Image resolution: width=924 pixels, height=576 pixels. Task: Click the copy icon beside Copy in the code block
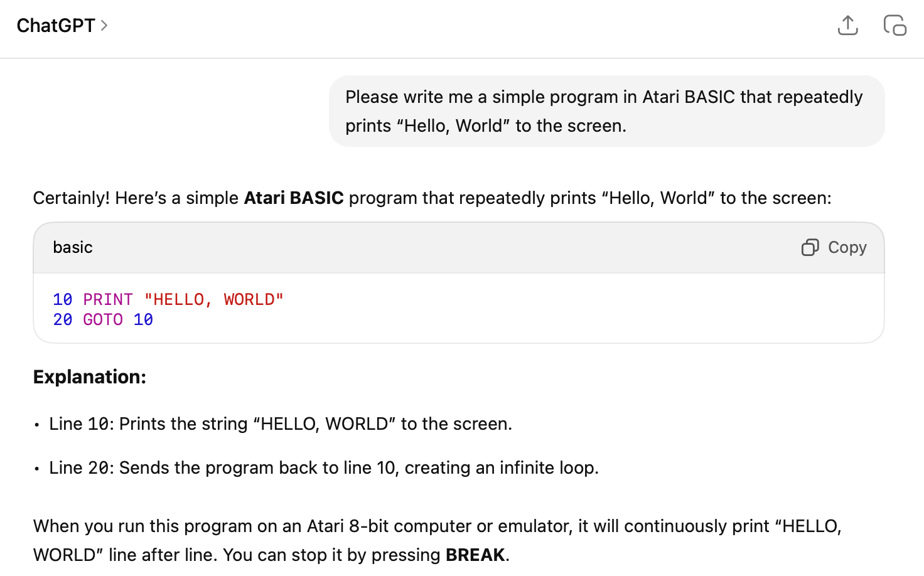coord(810,247)
